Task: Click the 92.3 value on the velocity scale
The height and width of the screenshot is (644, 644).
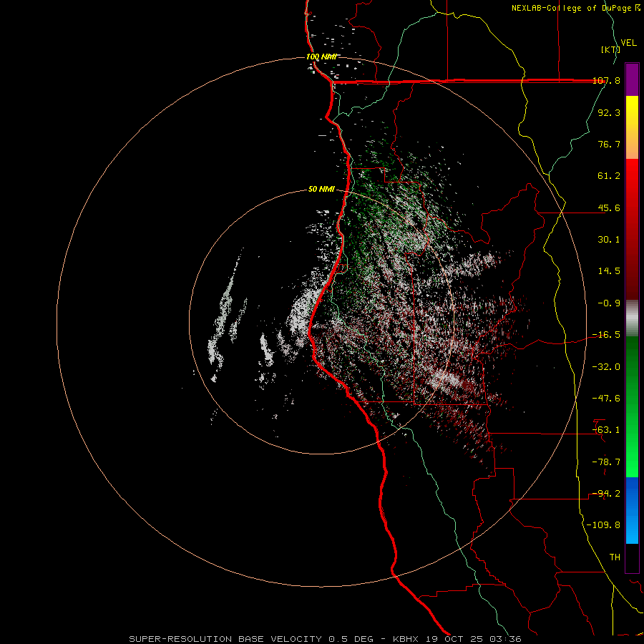Action: 609,112
